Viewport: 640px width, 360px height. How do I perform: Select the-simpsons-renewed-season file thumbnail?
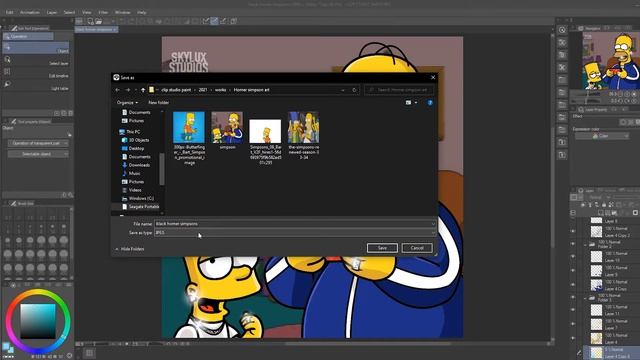304,136
